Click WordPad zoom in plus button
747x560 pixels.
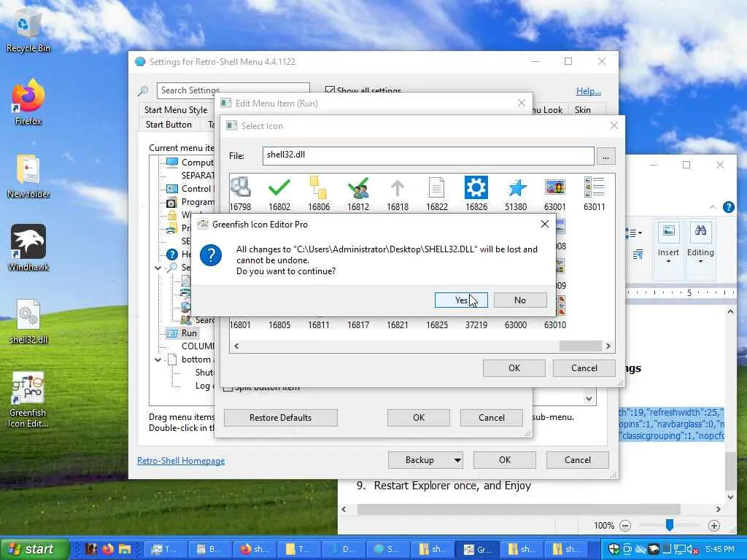[713, 526]
